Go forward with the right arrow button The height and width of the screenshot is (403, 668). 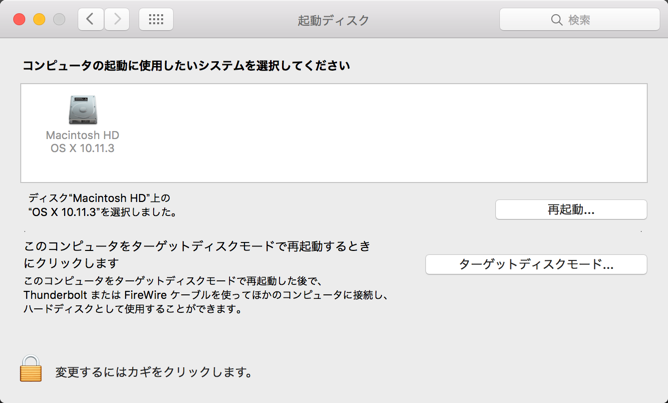tap(117, 19)
